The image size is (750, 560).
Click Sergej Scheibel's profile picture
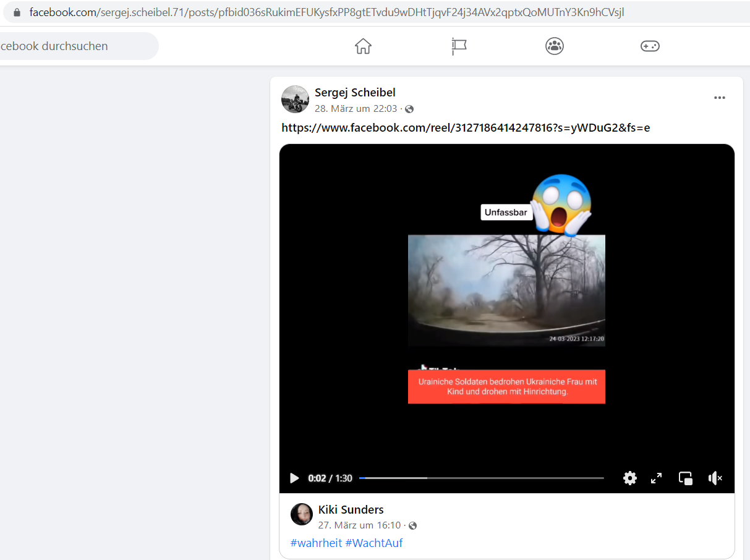[295, 99]
